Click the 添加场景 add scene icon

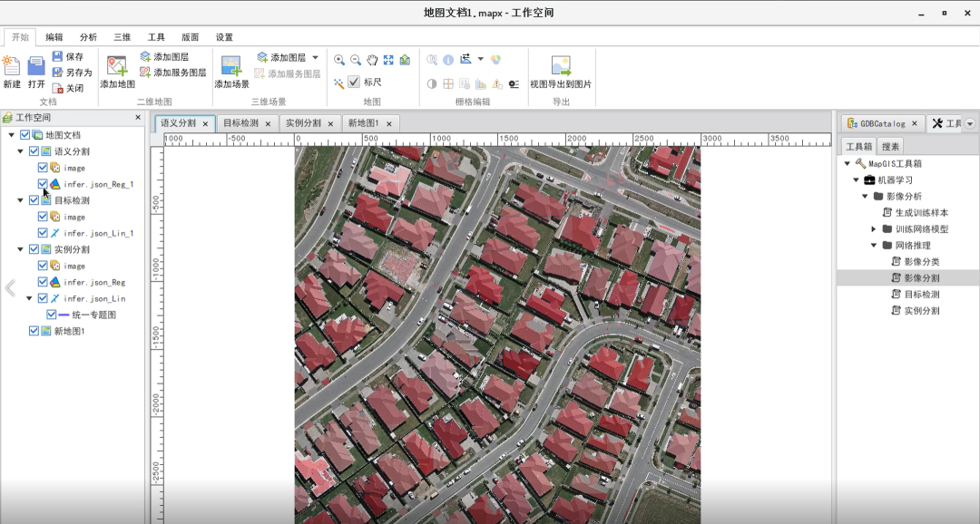(x=231, y=65)
